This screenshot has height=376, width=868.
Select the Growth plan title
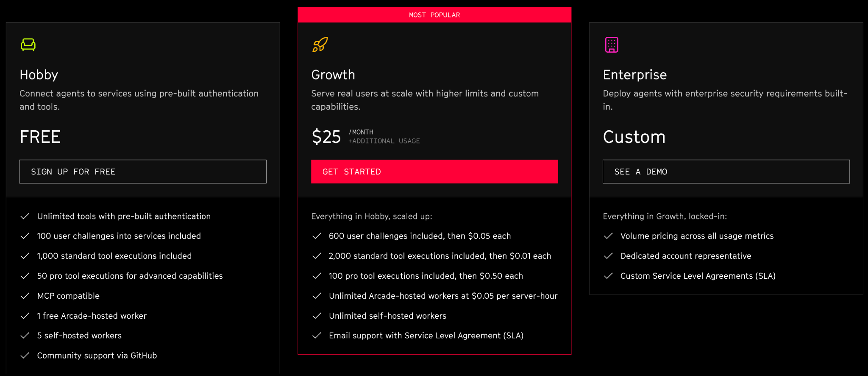[x=333, y=75]
